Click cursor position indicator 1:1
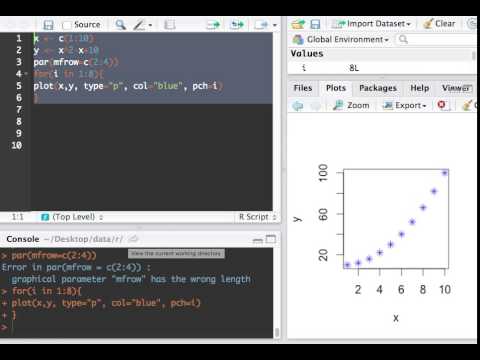480x360 pixels. coord(18,217)
